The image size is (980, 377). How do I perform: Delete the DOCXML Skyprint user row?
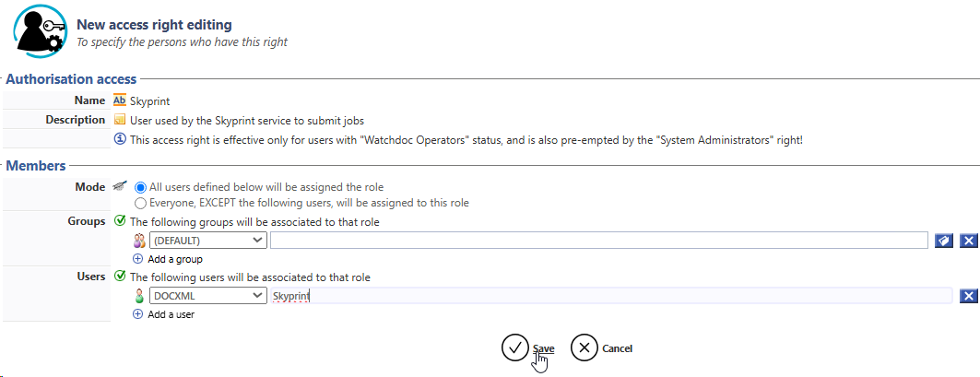[968, 296]
